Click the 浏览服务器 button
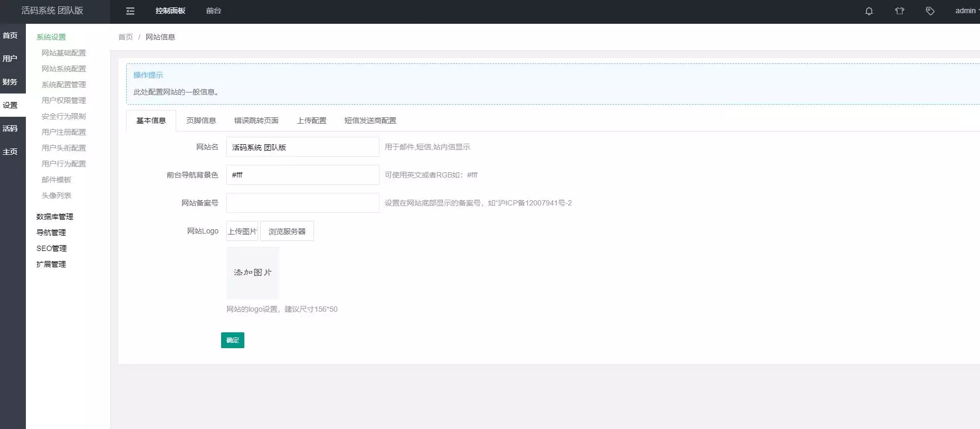Screen dimensions: 980x429 [x=287, y=231]
